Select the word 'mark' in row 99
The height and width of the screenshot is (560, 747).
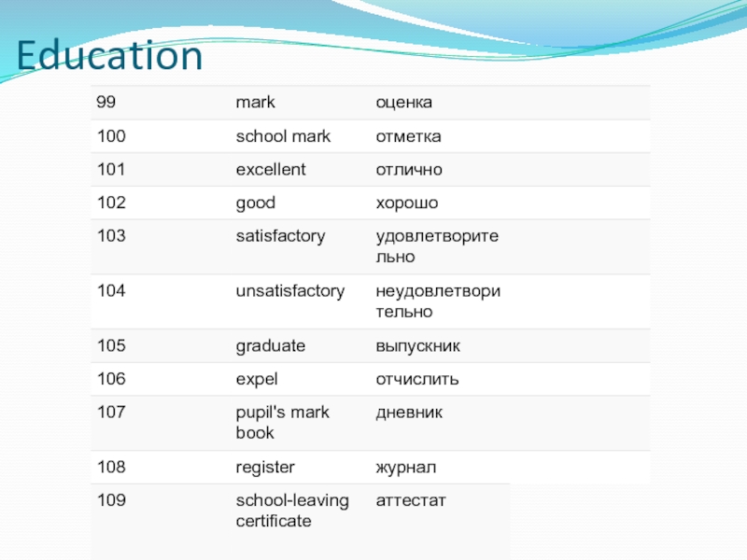coord(255,102)
